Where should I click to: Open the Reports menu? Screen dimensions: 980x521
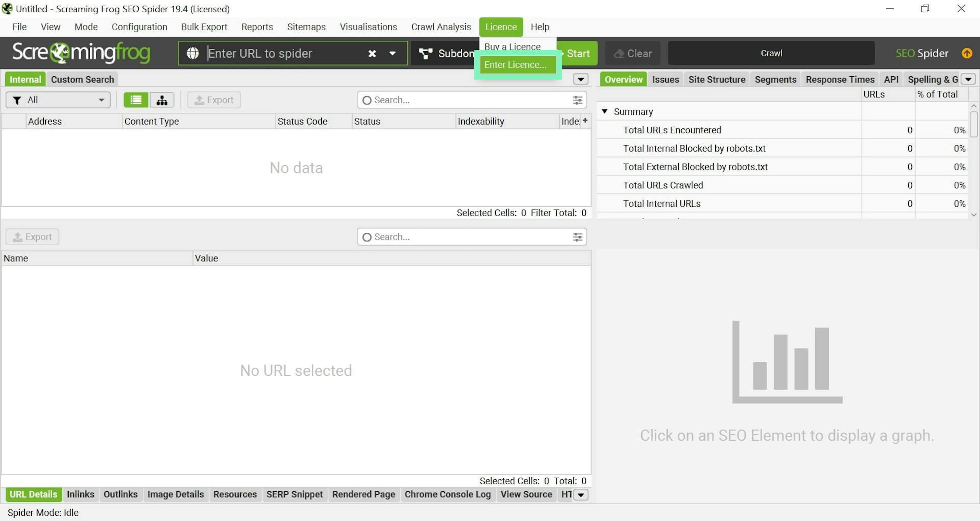point(257,27)
